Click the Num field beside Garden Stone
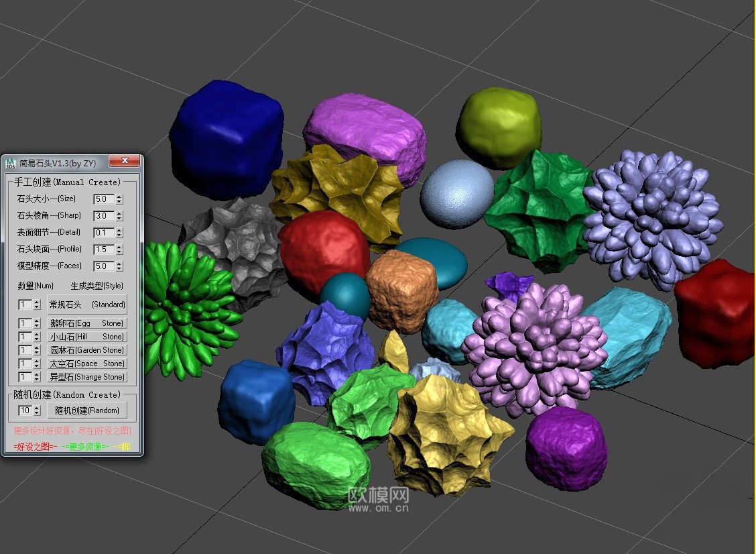 pos(25,350)
